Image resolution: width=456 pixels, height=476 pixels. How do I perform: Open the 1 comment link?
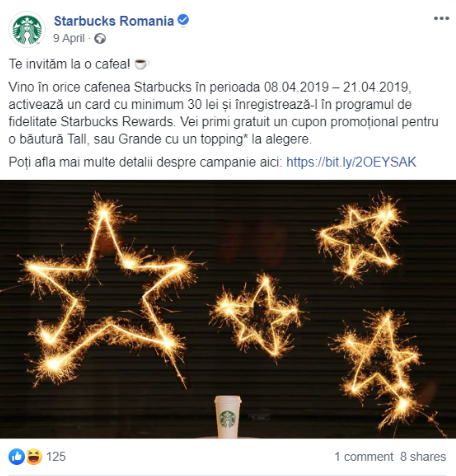click(364, 456)
